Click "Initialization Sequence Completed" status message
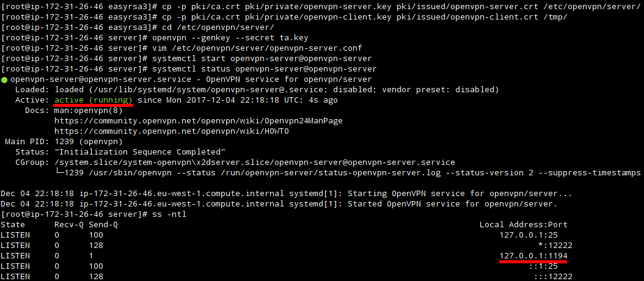644x281 pixels. pos(140,152)
